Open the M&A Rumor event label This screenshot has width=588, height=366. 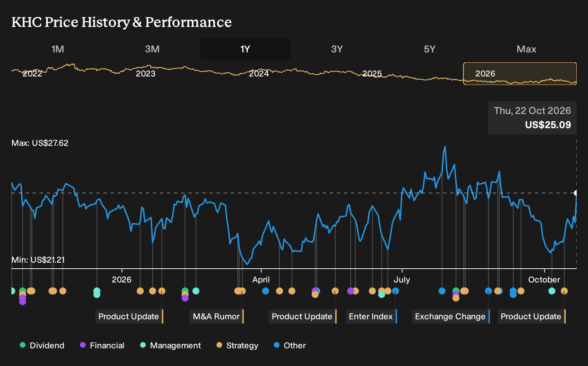tap(217, 316)
